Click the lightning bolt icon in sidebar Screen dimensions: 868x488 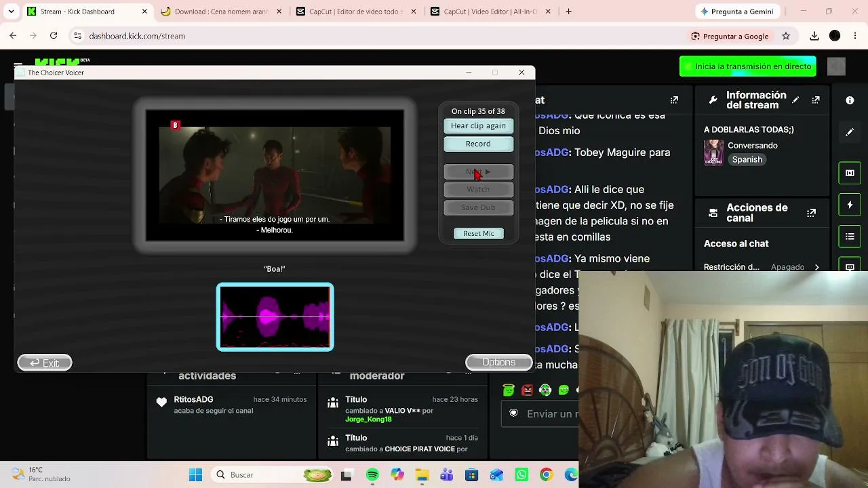click(x=850, y=205)
